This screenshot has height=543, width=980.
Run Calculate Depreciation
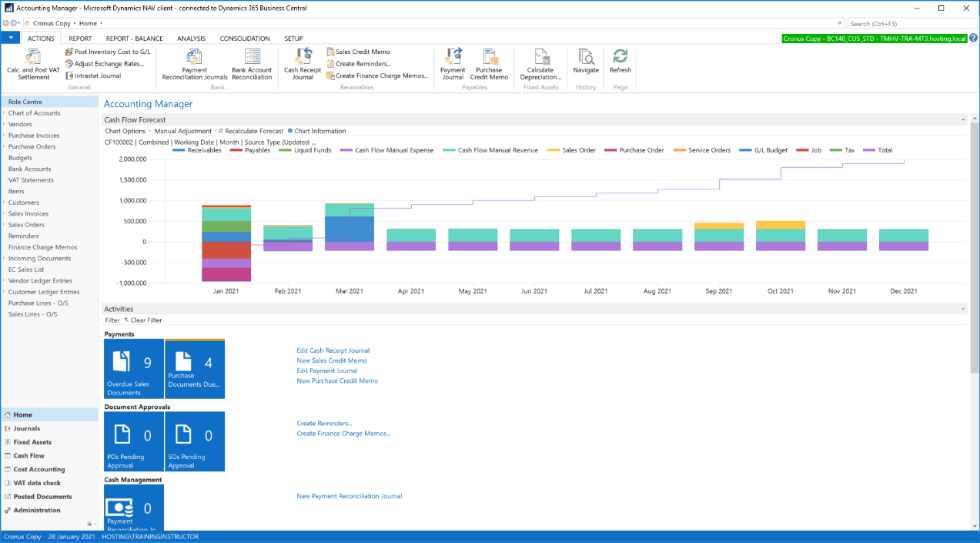click(540, 64)
